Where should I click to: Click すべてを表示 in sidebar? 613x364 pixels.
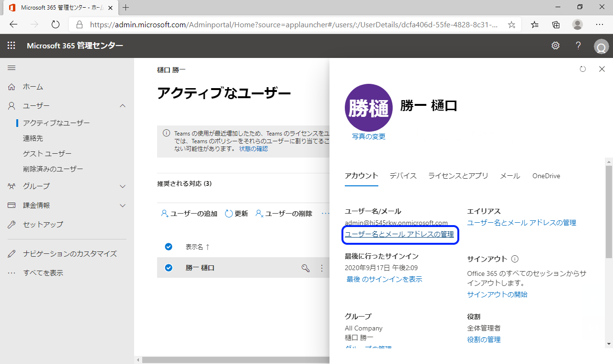point(43,273)
